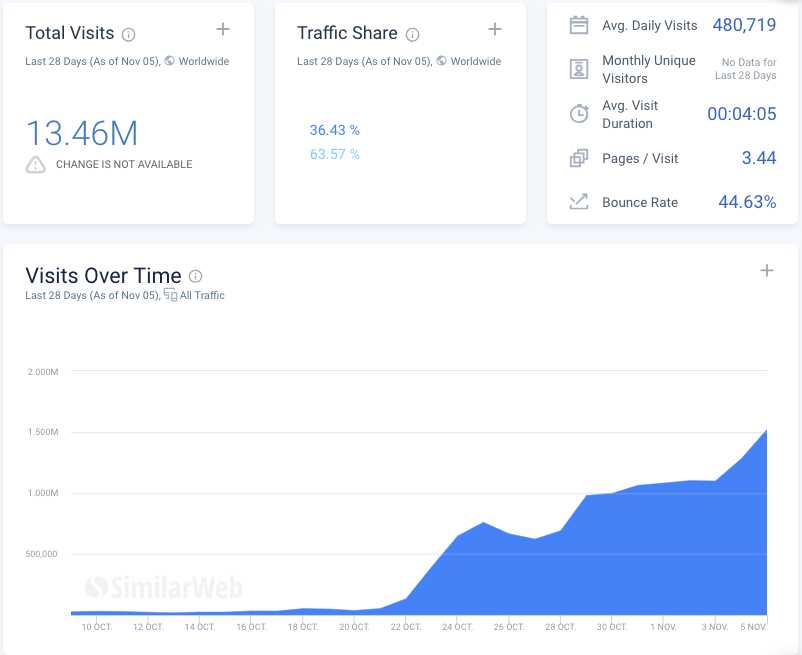This screenshot has height=655, width=802.
Task: Click the 1 NOV. axis label on chart
Action: click(663, 627)
